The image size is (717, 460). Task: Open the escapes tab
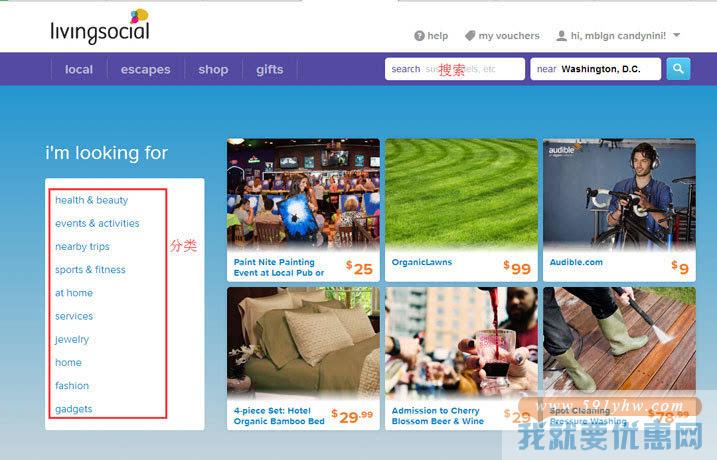[x=145, y=70]
